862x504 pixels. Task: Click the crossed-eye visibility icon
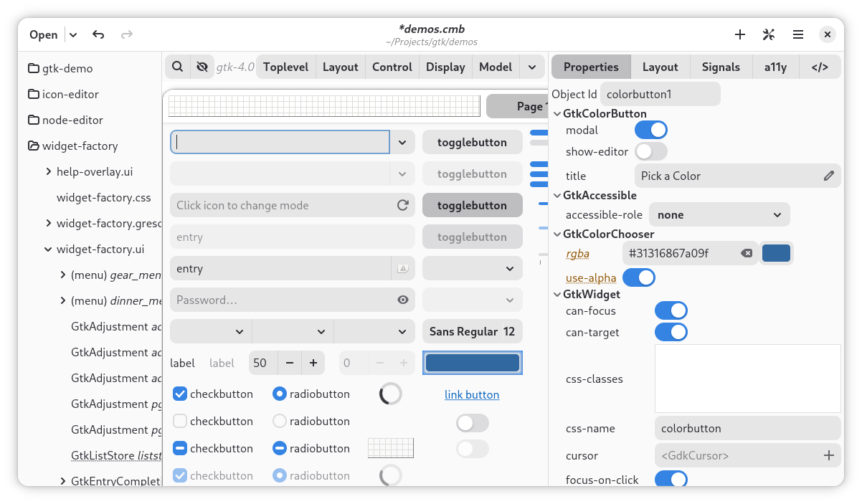[202, 67]
